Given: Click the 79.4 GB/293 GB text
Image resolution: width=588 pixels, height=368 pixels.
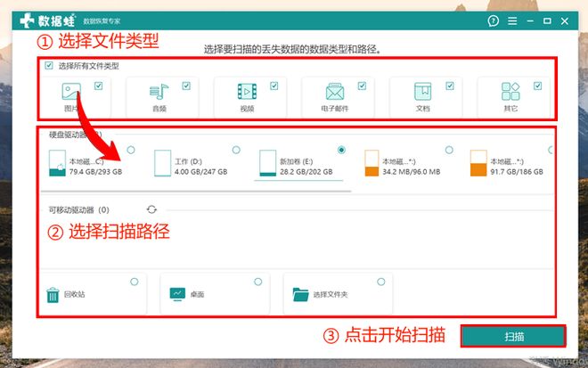Looking at the screenshot, I should click(95, 172).
